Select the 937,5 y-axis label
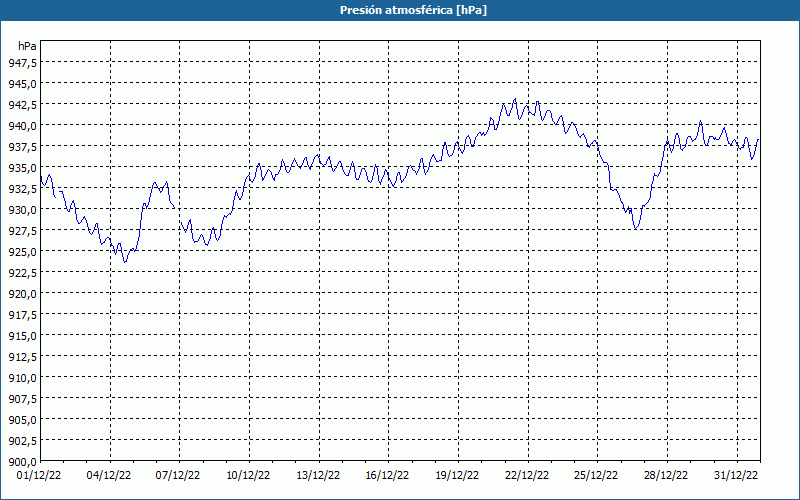Viewport: 800px width, 500px height. tap(22, 146)
